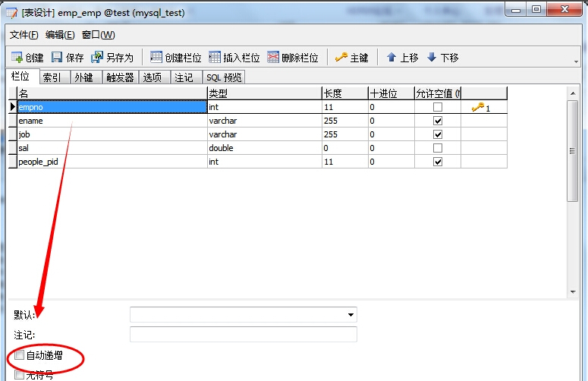Click the 另存为 (Save As) icon
588x381 pixels.
(x=97, y=58)
